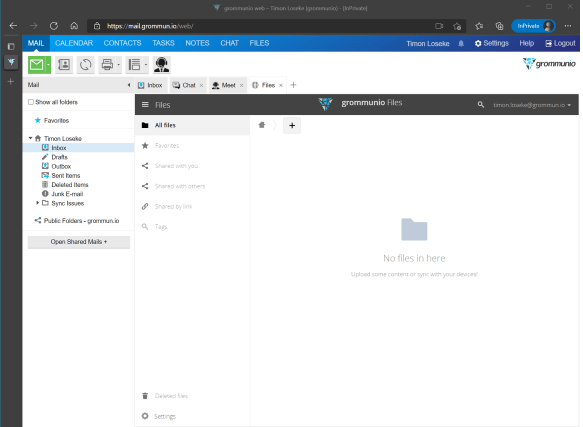The width and height of the screenshot is (583, 427).
Task: Open the browser three-dot menu
Action: [x=568, y=26]
